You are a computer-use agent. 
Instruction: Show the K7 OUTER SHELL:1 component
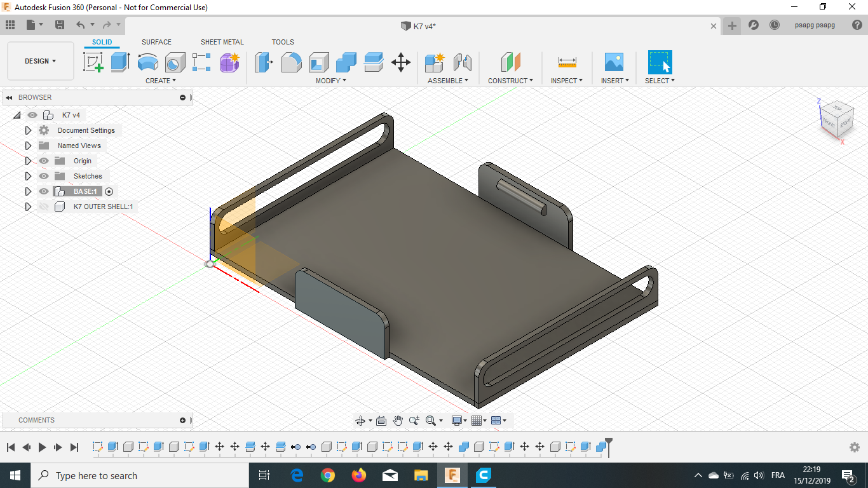(44, 207)
